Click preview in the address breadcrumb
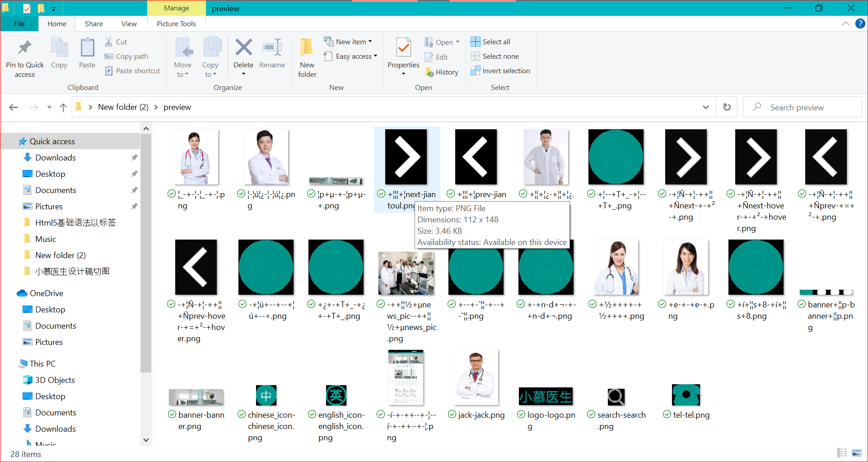 (x=177, y=107)
